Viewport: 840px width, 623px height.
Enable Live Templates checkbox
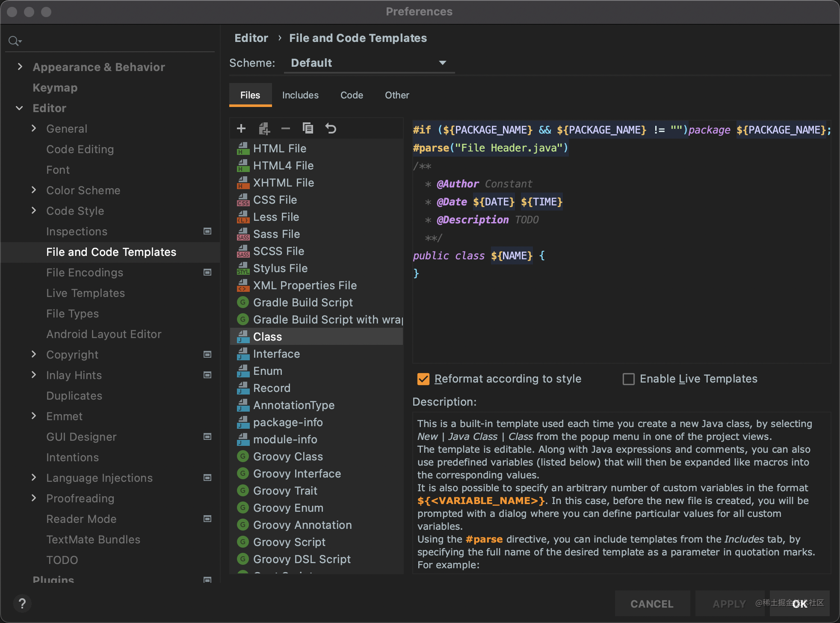coord(628,379)
